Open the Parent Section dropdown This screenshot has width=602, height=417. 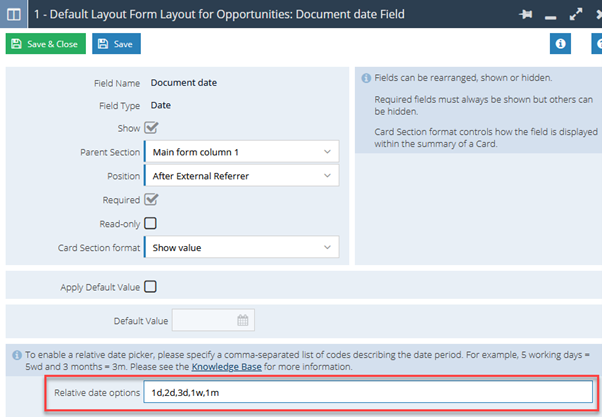pos(242,152)
